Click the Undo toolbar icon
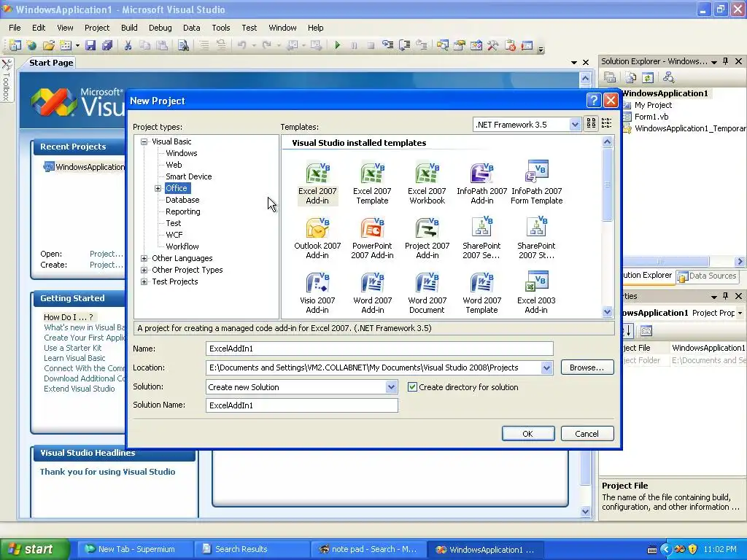This screenshot has height=560, width=747. point(242,45)
